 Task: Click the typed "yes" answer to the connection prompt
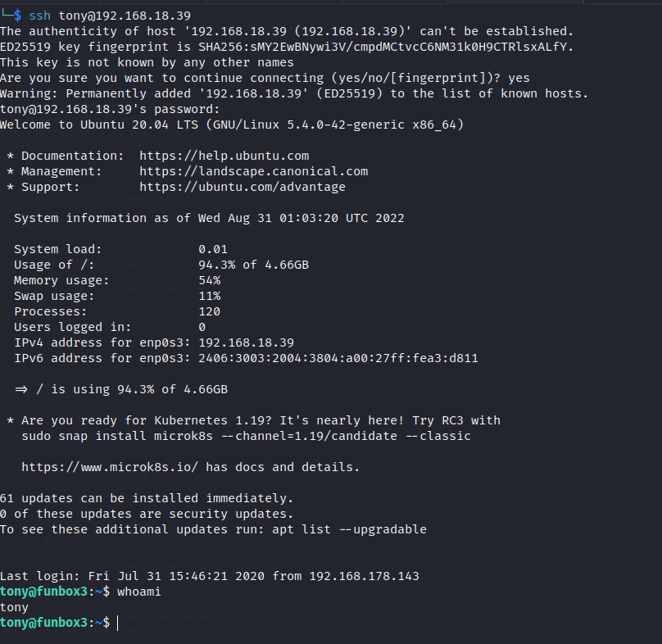click(519, 78)
